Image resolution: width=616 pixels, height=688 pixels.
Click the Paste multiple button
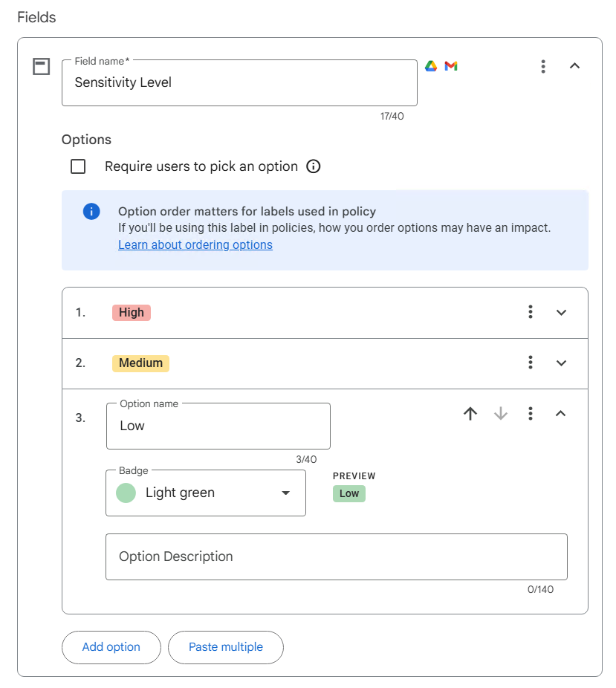coord(226,647)
